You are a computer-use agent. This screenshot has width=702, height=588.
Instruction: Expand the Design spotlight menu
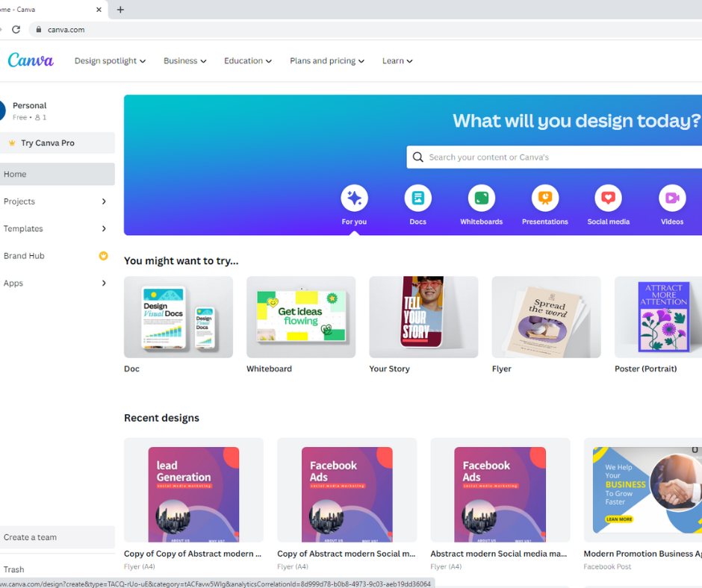click(x=110, y=61)
